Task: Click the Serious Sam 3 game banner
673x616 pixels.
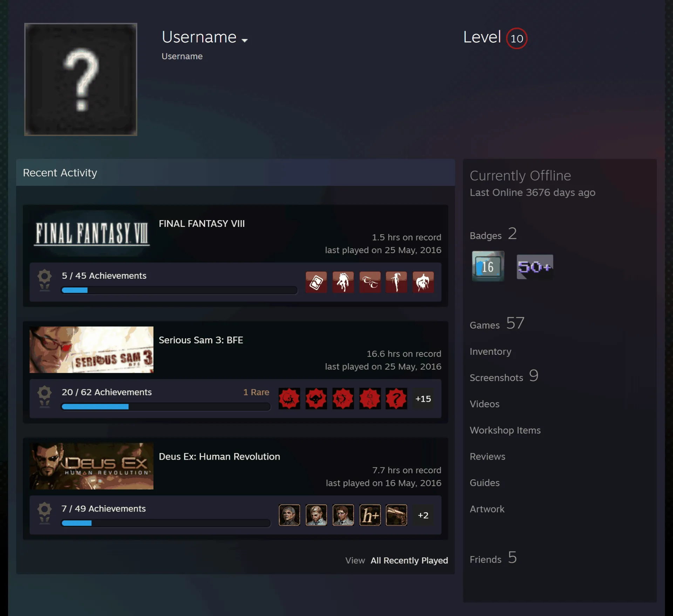Action: [91, 350]
